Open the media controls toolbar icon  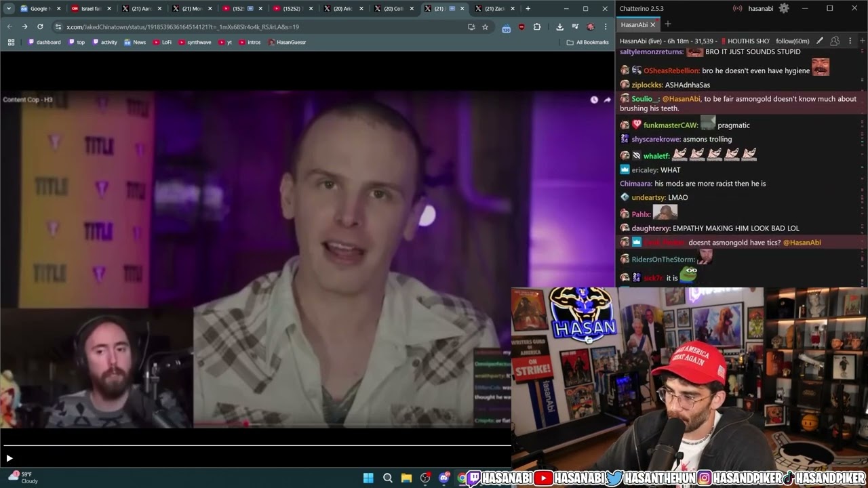pos(575,26)
